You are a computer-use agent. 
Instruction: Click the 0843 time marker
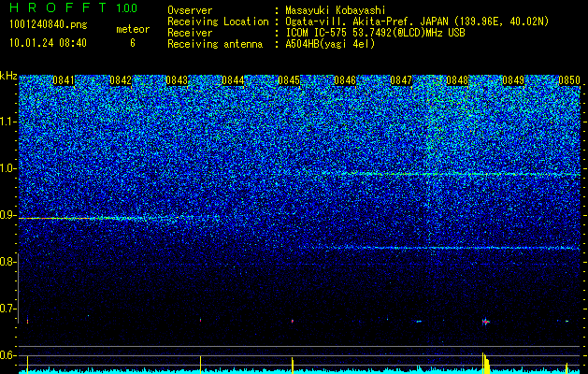coord(177,80)
